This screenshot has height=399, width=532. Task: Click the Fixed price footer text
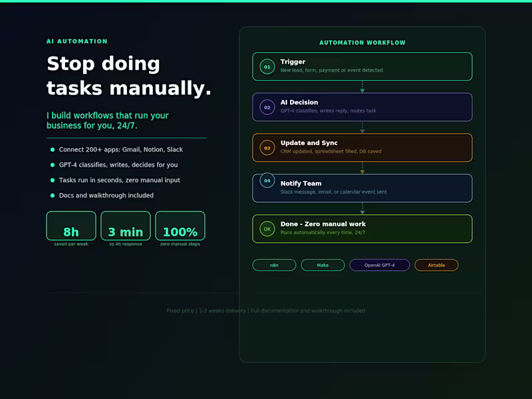coord(266,310)
